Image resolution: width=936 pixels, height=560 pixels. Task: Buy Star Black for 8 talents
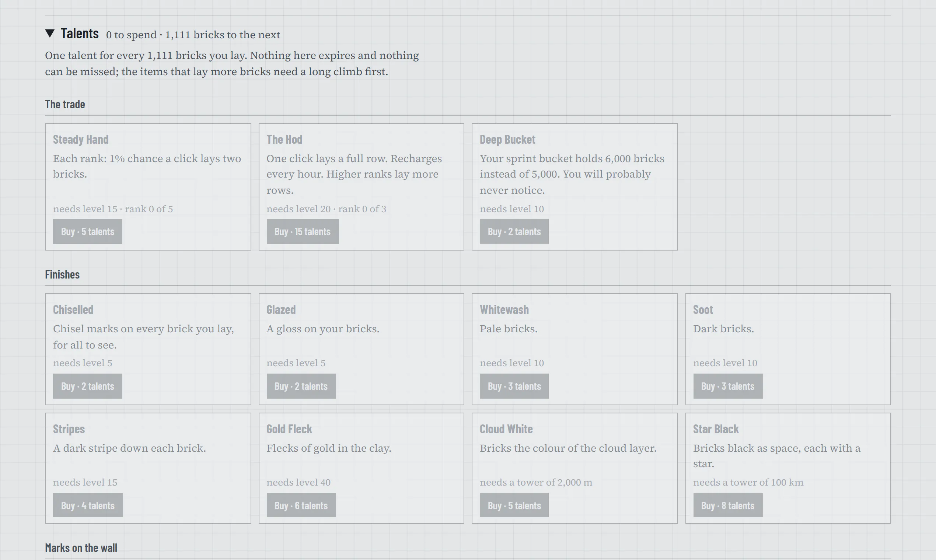coord(728,505)
